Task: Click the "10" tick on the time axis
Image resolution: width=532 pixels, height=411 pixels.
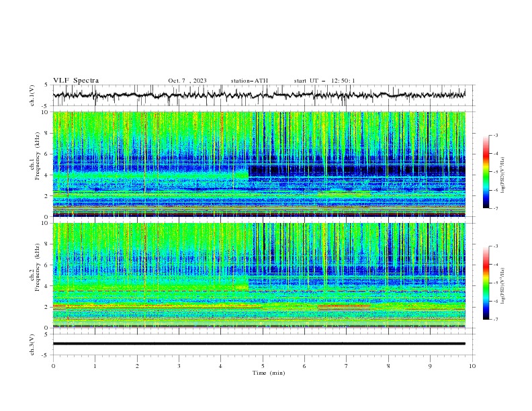Action: coord(472,366)
